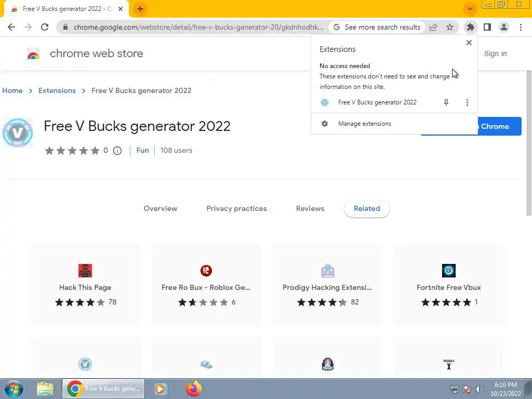
Task: Pin Free V Bucks generator extension
Action: click(x=446, y=102)
